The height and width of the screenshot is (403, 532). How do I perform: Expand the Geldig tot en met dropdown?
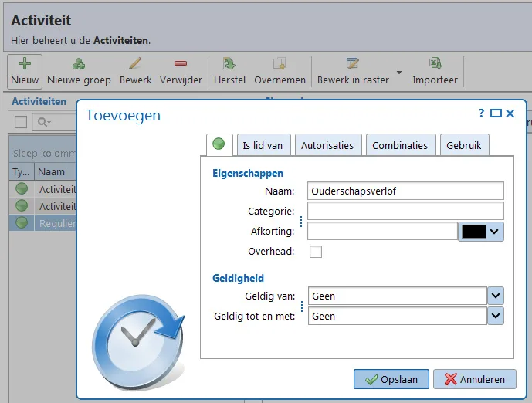[x=496, y=316]
